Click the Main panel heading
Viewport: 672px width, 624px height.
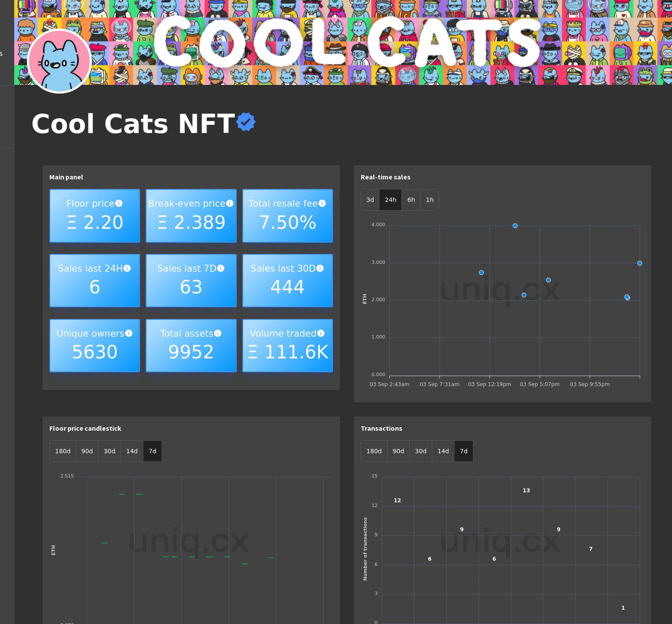[x=66, y=177]
